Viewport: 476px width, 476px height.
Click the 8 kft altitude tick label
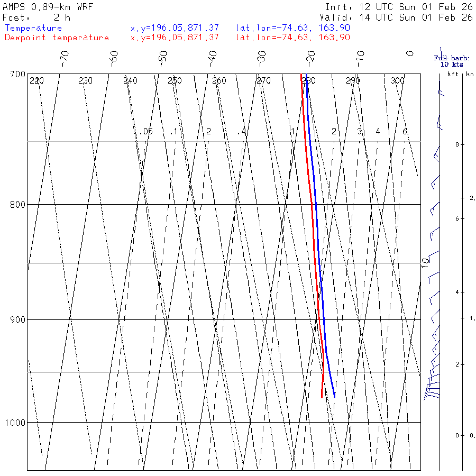tap(457, 145)
